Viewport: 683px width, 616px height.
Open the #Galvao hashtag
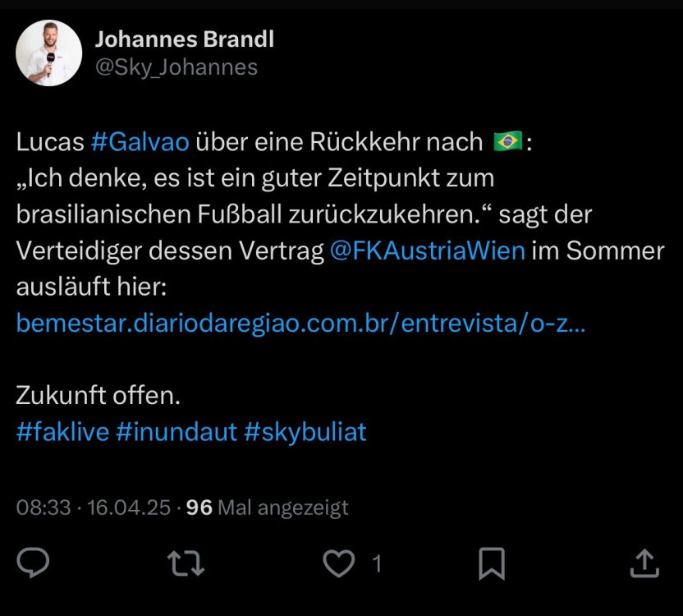(140, 142)
